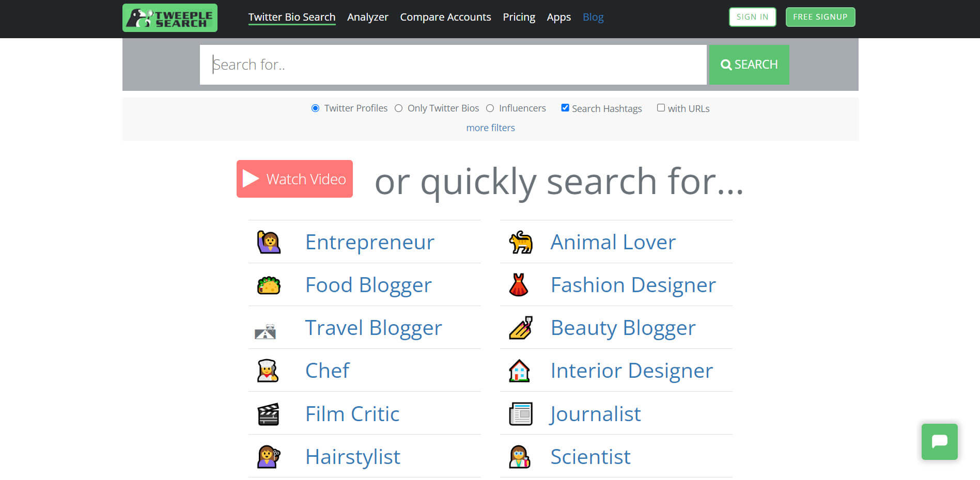980x480 pixels.
Task: Go to the Pricing page
Action: [x=519, y=17]
